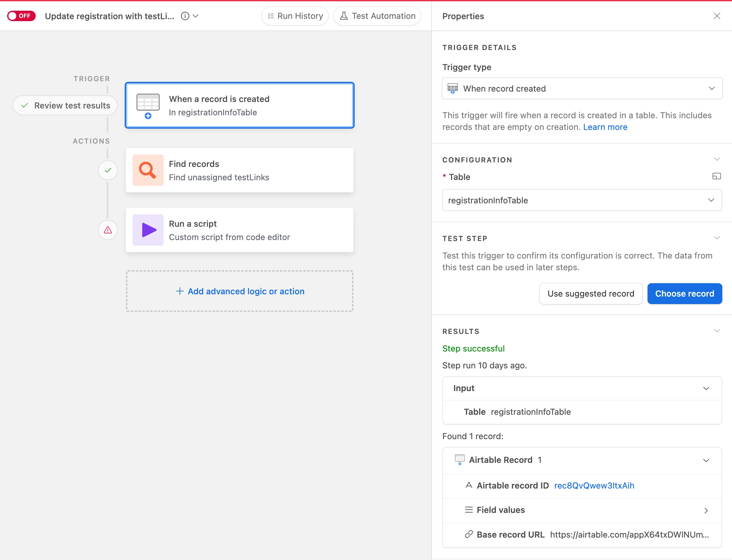Click Use suggested record button
This screenshot has width=732, height=560.
tap(590, 293)
